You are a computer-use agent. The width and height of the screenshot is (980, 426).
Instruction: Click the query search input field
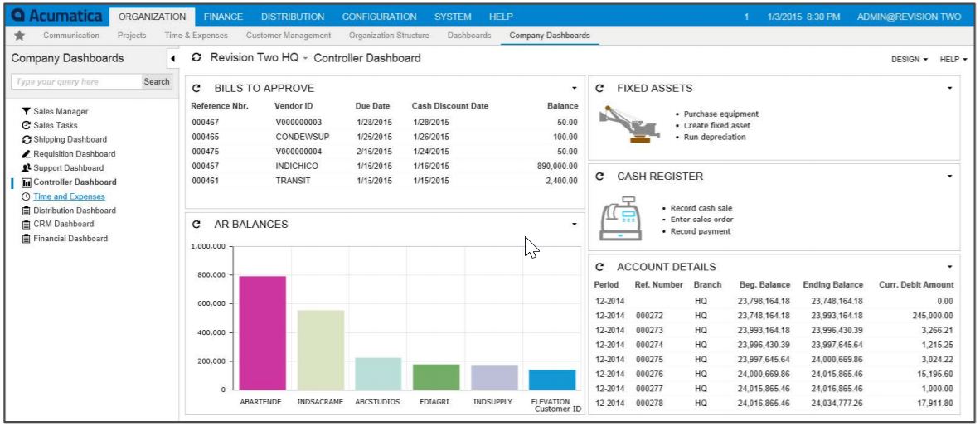[x=76, y=82]
